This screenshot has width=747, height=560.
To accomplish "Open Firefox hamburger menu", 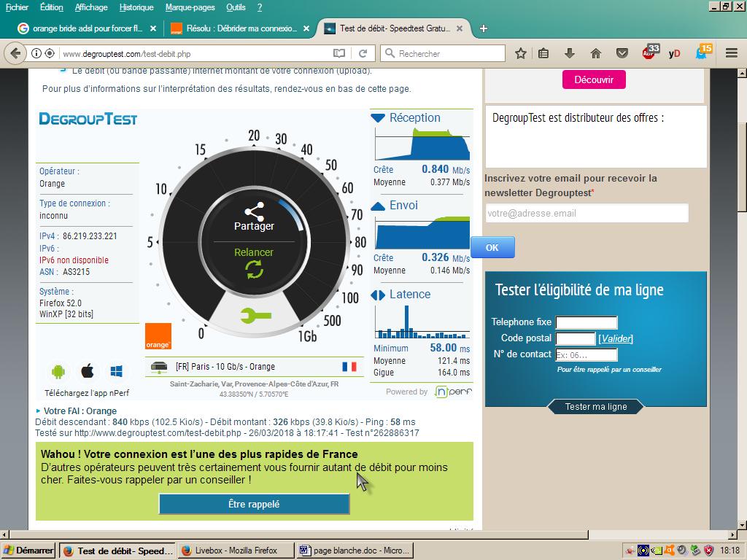I will tap(732, 53).
